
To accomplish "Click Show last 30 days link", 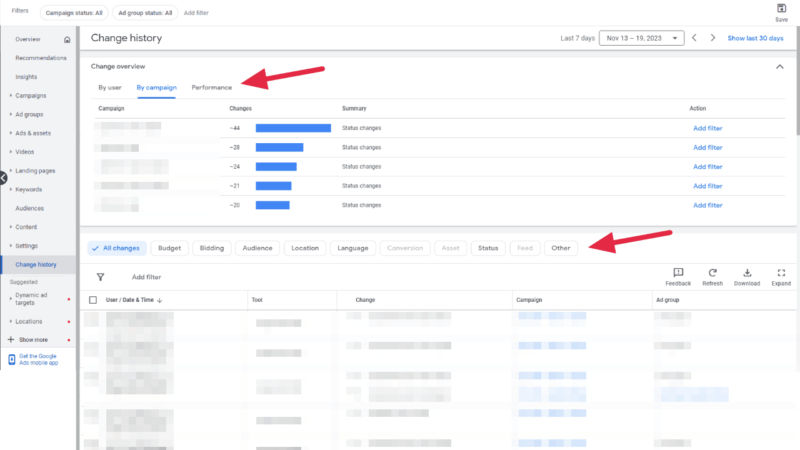I will [755, 38].
